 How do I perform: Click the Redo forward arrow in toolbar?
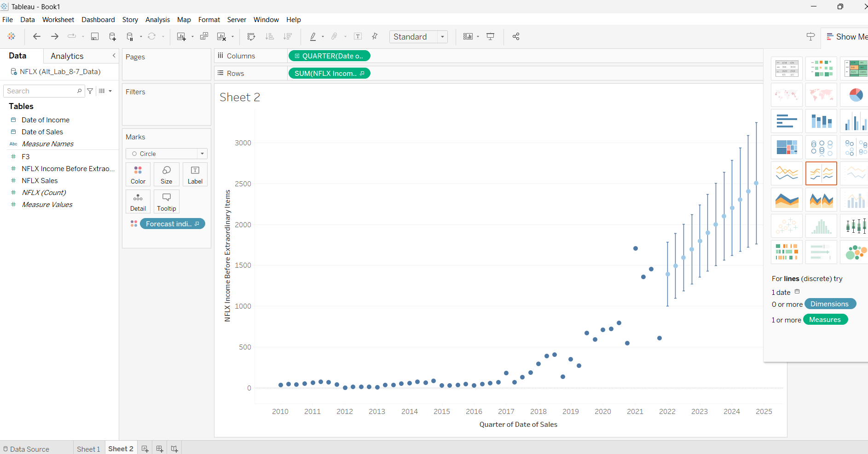55,36
